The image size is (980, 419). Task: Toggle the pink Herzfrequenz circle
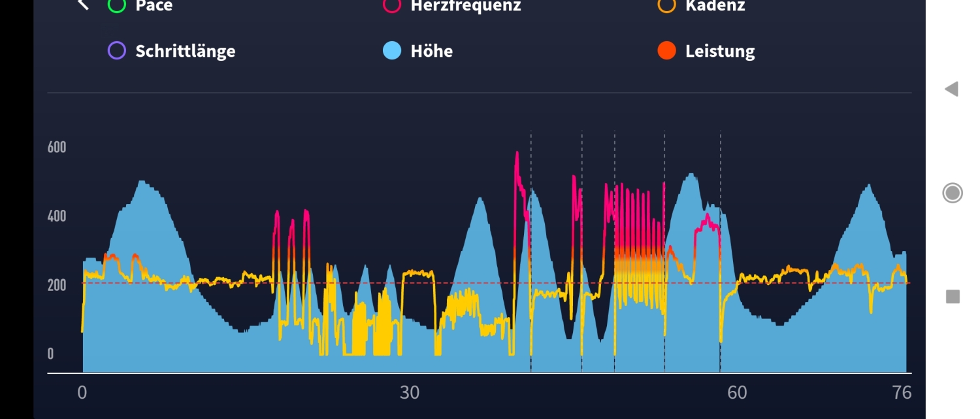coord(392,5)
